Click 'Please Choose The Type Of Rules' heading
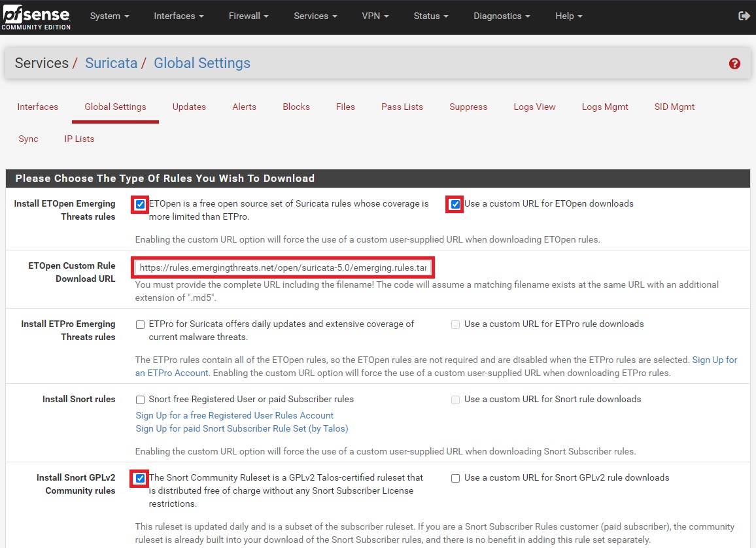This screenshot has width=756, height=548. (165, 179)
